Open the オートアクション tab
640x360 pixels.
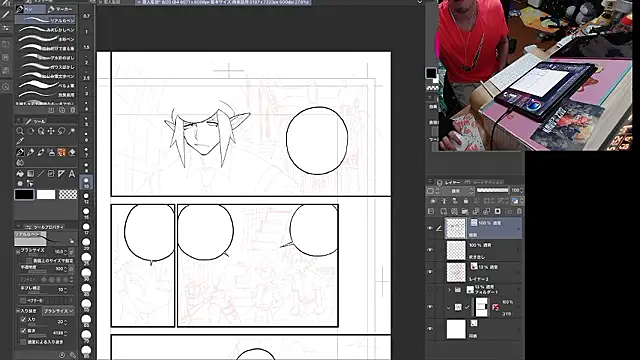(x=484, y=182)
